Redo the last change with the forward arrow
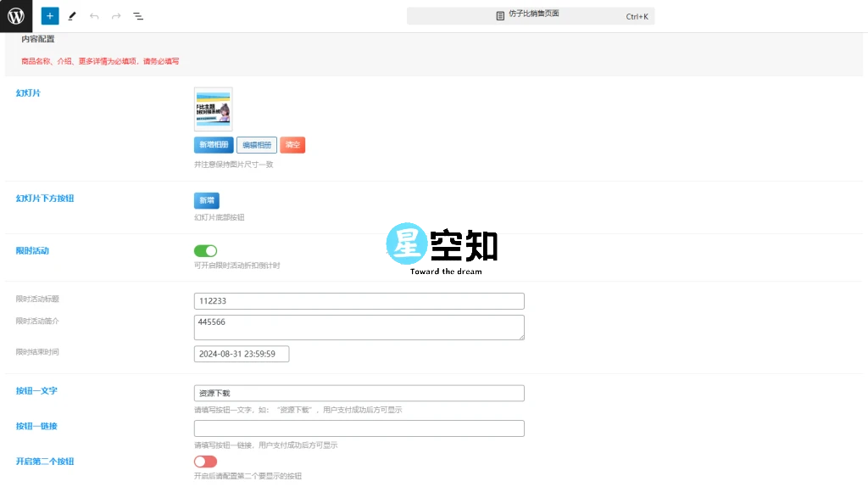The width and height of the screenshot is (868, 498). pyautogui.click(x=116, y=15)
